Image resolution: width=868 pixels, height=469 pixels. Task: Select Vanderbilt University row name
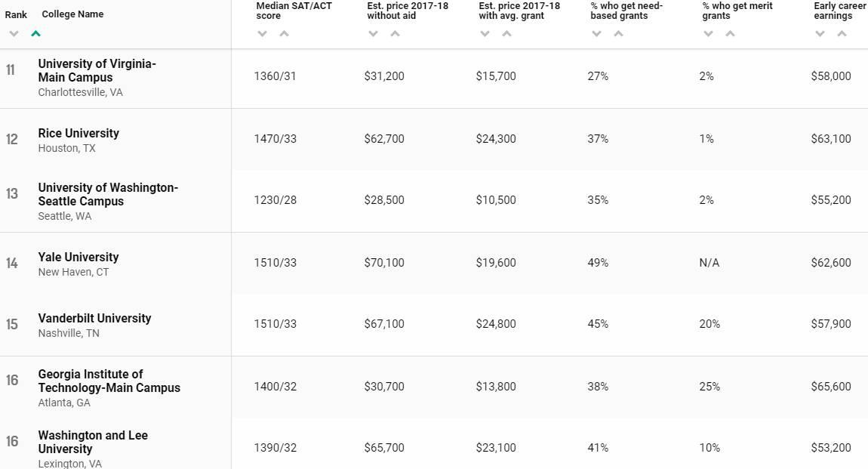(94, 319)
